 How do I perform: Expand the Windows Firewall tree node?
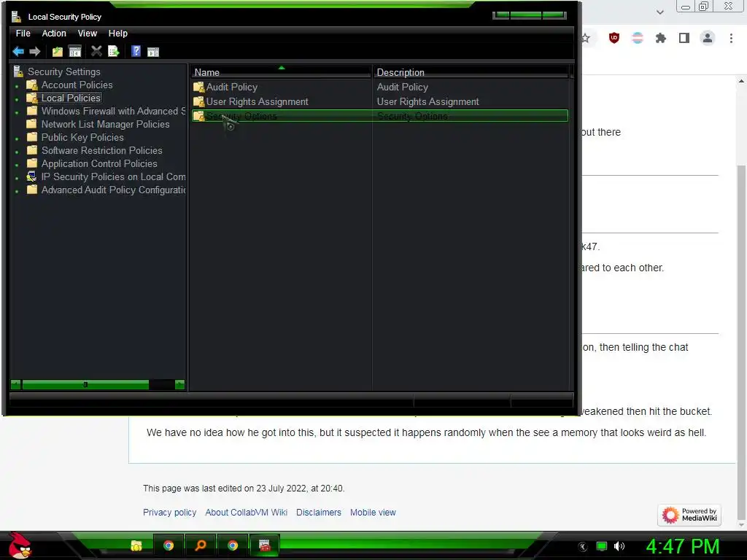pos(18,112)
